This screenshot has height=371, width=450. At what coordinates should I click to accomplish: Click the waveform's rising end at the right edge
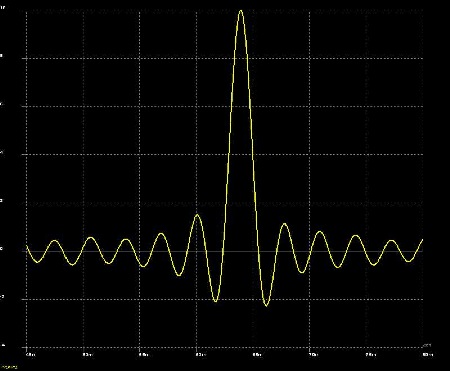point(422,240)
